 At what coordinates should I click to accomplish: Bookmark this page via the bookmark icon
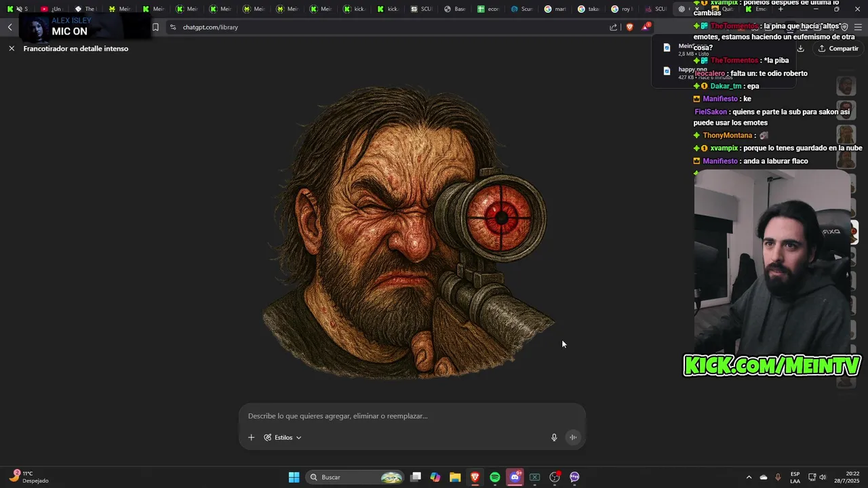(x=155, y=27)
